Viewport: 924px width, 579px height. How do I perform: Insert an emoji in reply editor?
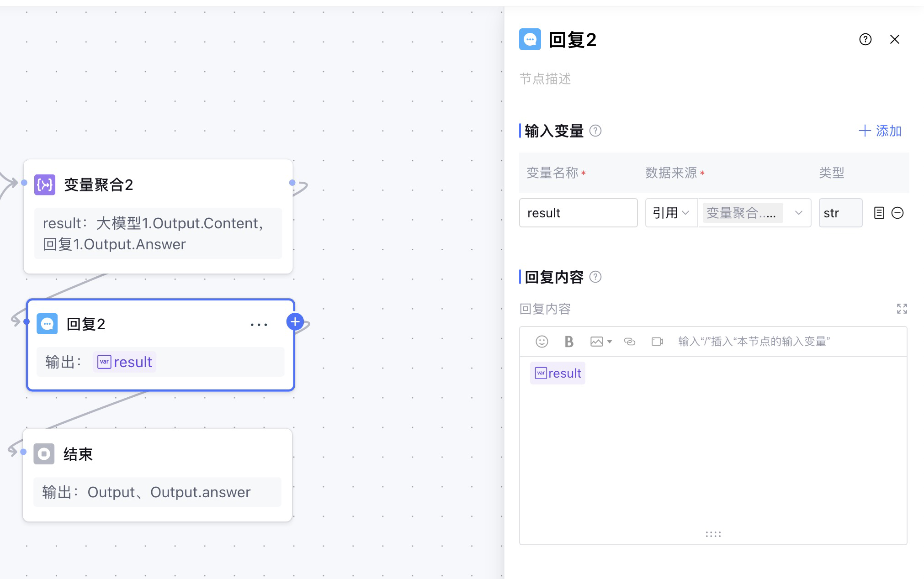click(542, 342)
